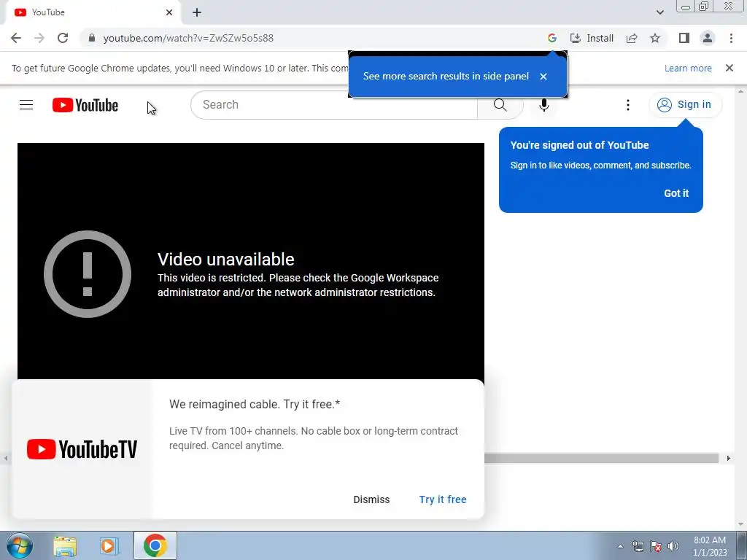Open the taskbar clock and date
This screenshot has height=560, width=747.
[x=710, y=546]
